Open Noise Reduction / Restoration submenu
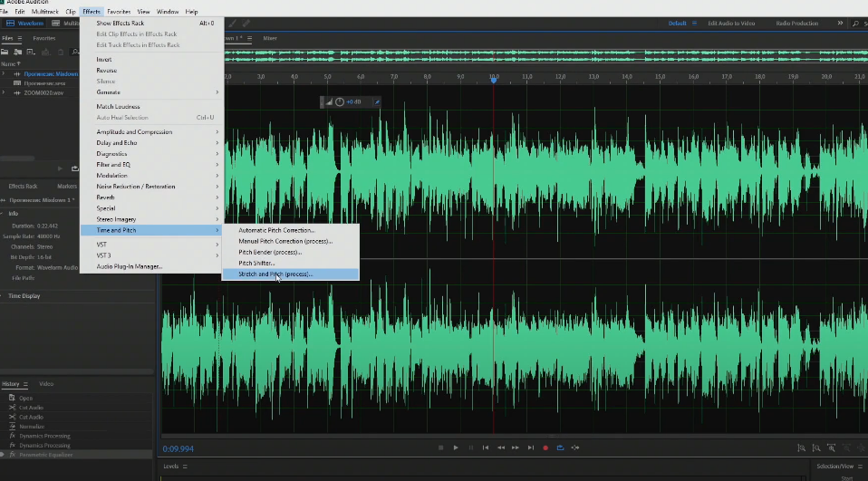The height and width of the screenshot is (481, 868). coord(151,187)
